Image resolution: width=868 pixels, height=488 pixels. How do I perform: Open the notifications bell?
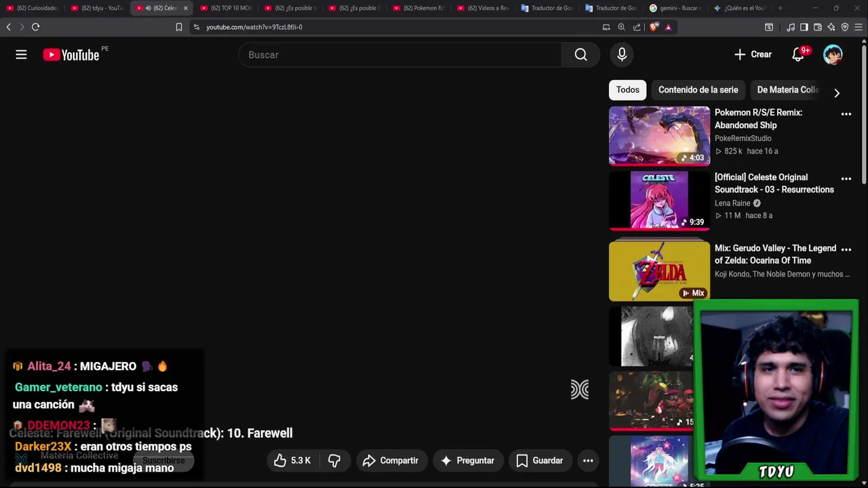point(798,55)
